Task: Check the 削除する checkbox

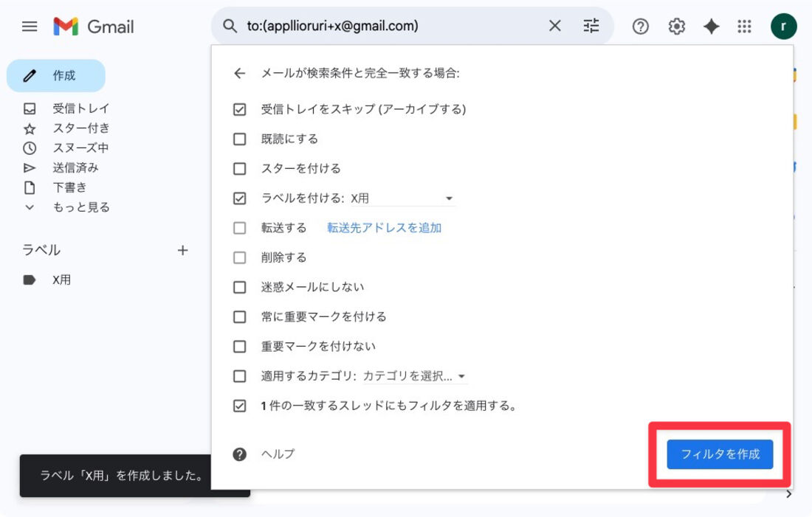Action: tap(239, 257)
